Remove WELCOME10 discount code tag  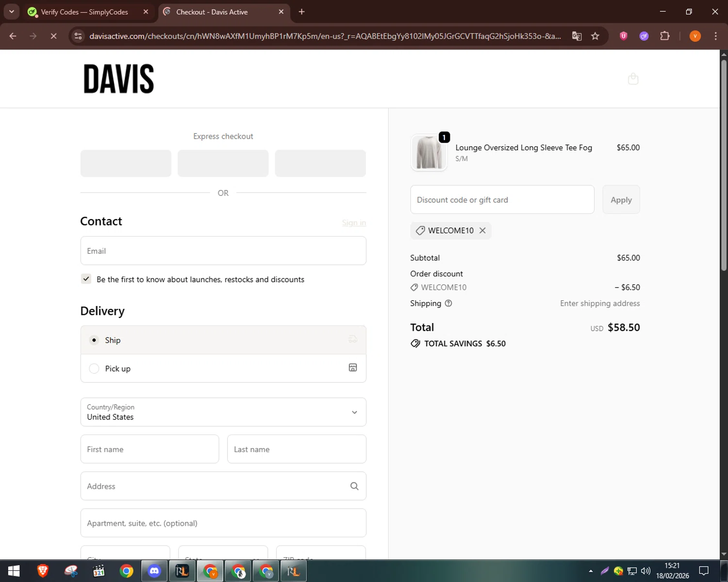click(482, 230)
